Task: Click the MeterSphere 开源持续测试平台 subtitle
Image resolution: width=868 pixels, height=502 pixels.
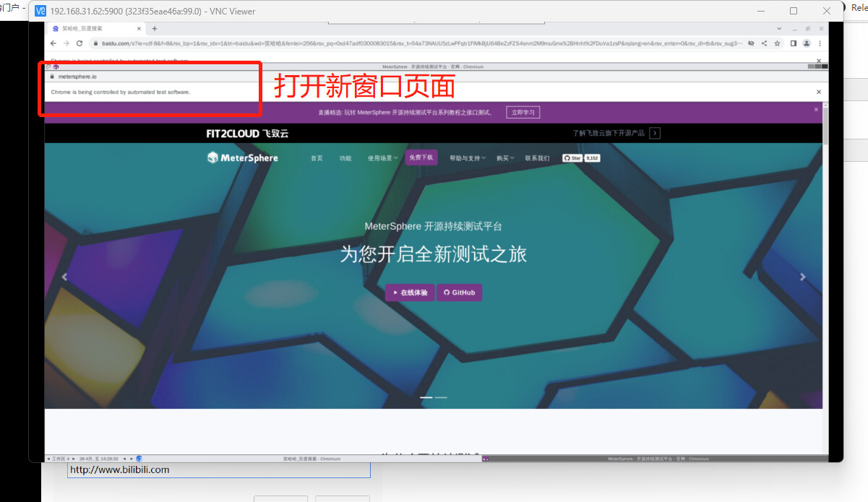Action: click(434, 226)
